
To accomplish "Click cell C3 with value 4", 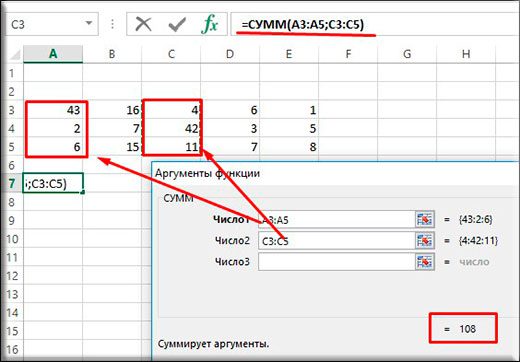I will 171,110.
